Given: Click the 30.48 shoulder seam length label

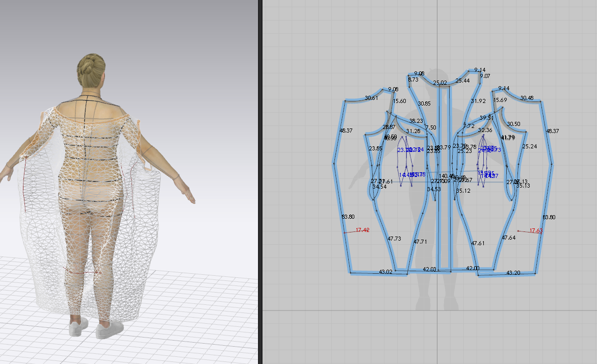Looking at the screenshot, I should click(x=527, y=98).
